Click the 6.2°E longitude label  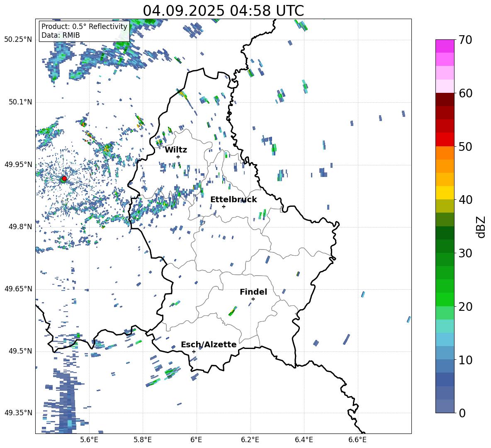tap(250, 440)
